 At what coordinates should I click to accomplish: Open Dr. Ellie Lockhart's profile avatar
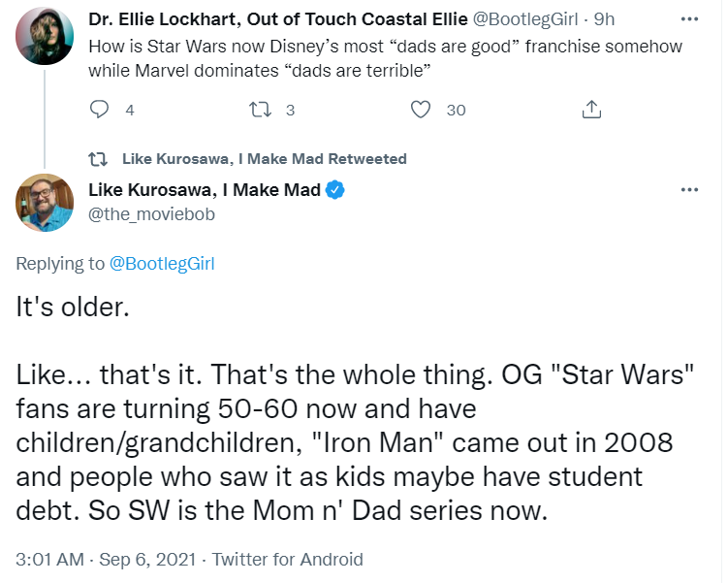[45, 37]
